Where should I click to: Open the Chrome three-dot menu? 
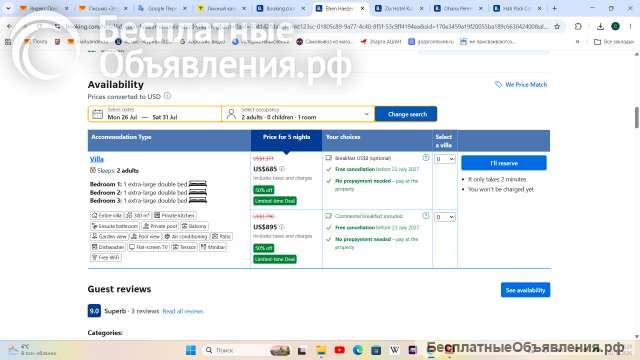[631, 27]
